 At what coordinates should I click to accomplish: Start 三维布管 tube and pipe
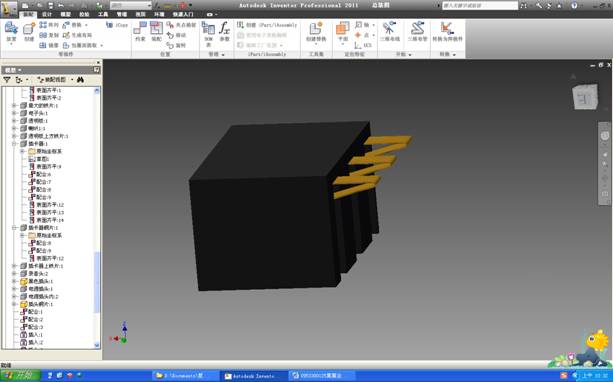(418, 31)
